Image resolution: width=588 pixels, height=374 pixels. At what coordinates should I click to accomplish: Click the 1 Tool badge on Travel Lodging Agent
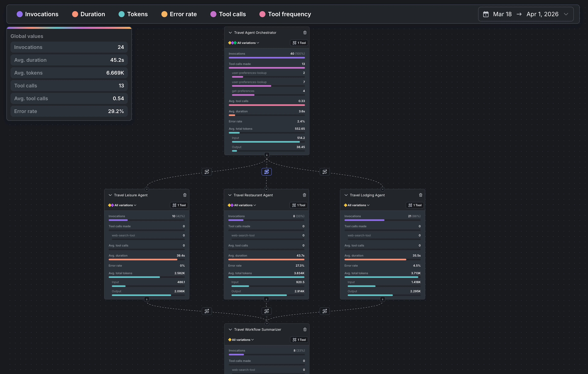pos(415,205)
